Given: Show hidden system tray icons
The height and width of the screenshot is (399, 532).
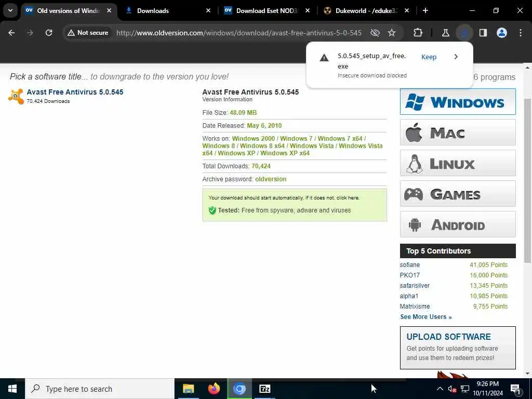Looking at the screenshot, I should [440, 389].
